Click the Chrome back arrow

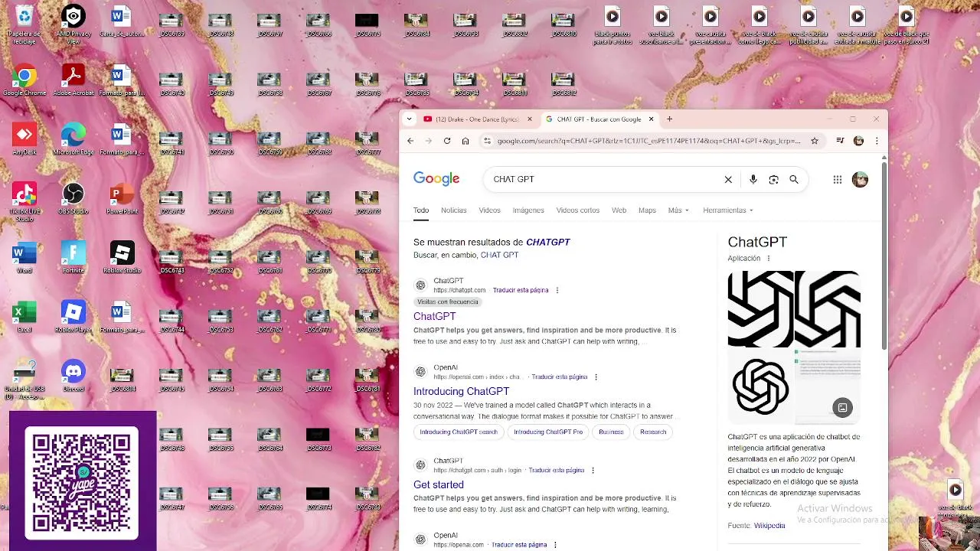pyautogui.click(x=410, y=141)
